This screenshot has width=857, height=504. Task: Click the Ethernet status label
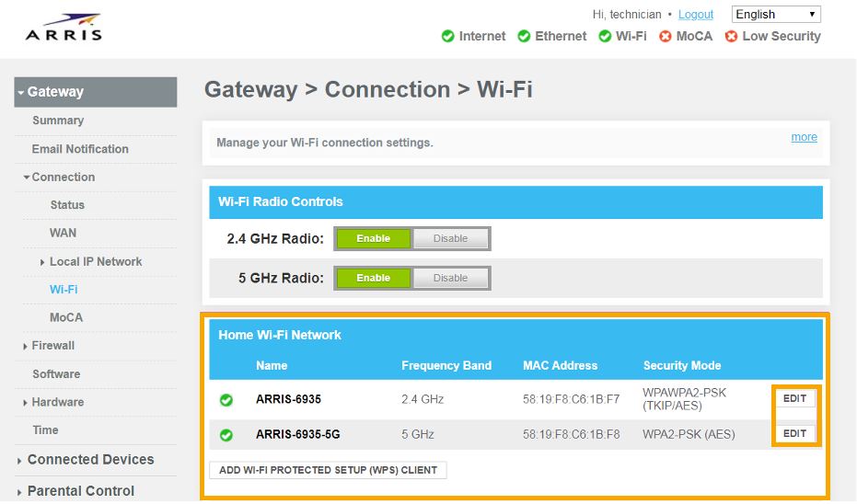click(561, 37)
